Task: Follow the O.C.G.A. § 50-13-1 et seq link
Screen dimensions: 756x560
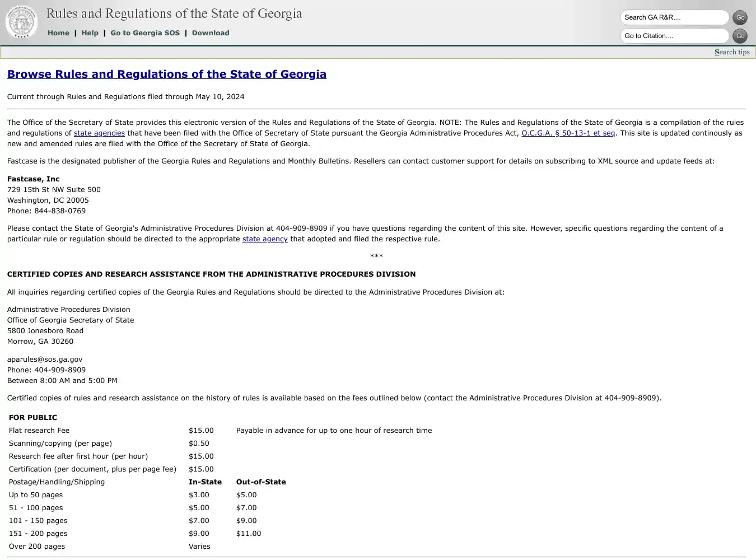Action: point(568,133)
